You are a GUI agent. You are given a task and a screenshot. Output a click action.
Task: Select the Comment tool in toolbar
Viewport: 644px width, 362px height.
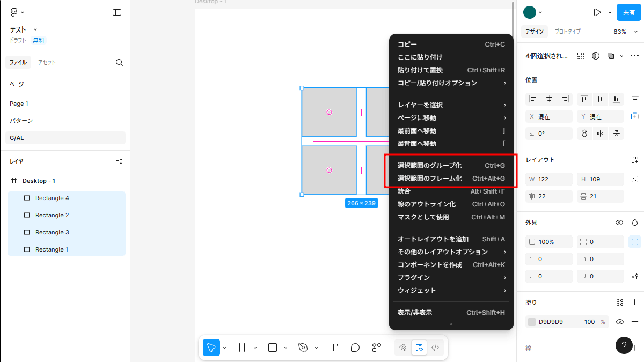coord(355,348)
